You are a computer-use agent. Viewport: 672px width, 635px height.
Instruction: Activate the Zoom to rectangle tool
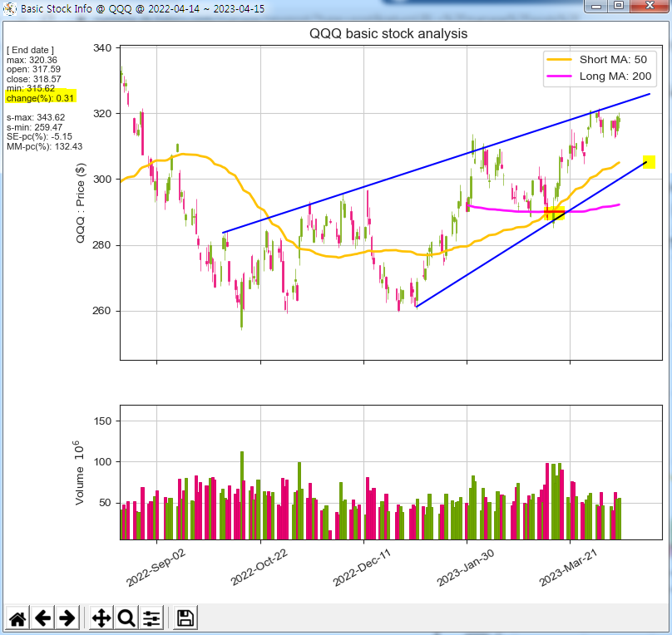coord(126,618)
